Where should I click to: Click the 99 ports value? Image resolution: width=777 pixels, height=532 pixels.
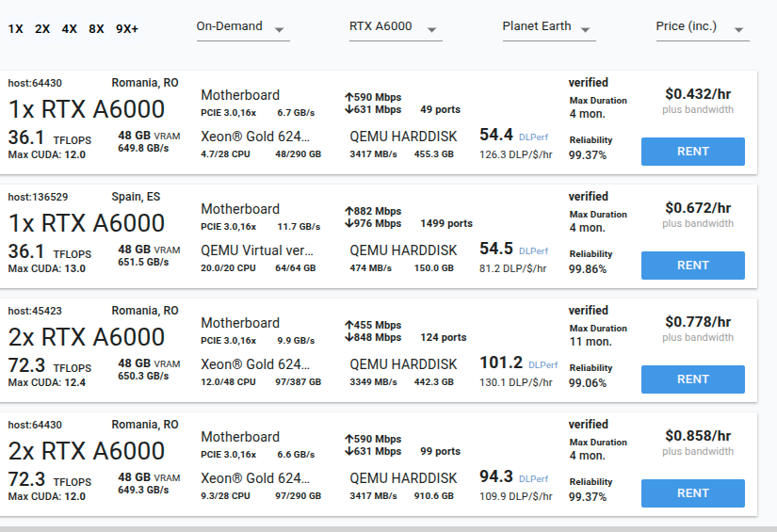coord(441,451)
